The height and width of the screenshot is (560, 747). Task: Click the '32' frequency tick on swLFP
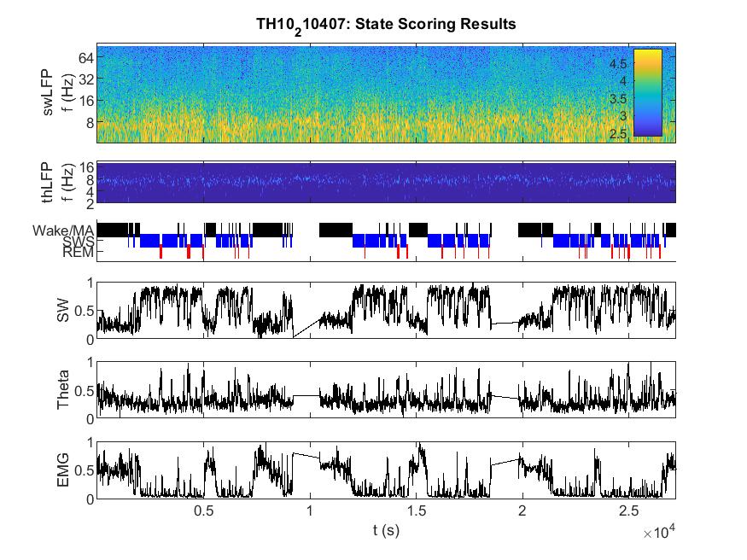pyautogui.click(x=85, y=79)
